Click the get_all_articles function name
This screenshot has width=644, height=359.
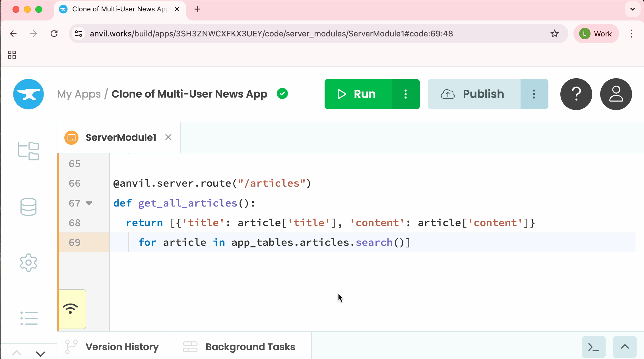click(x=188, y=203)
